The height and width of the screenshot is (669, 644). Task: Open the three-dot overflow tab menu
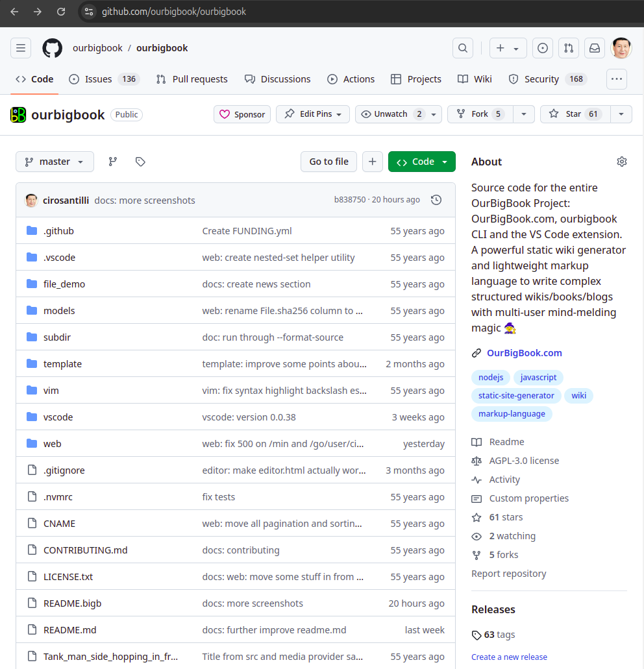tap(616, 79)
